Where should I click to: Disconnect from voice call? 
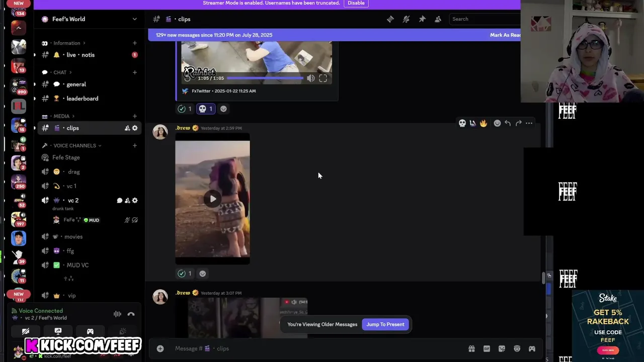click(131, 314)
